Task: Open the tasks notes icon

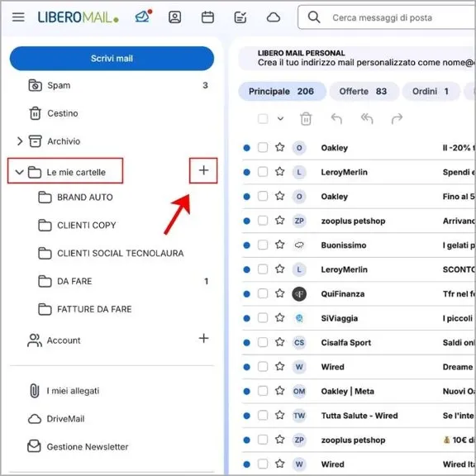Action: 240,17
